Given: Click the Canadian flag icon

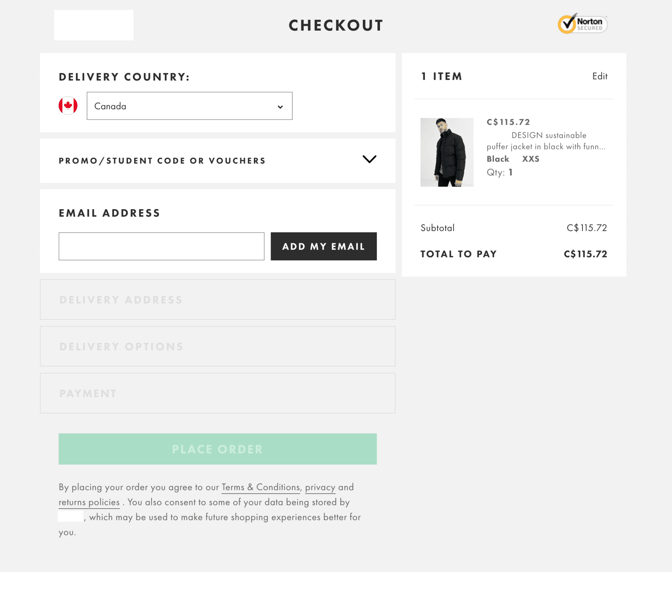Looking at the screenshot, I should pos(68,106).
